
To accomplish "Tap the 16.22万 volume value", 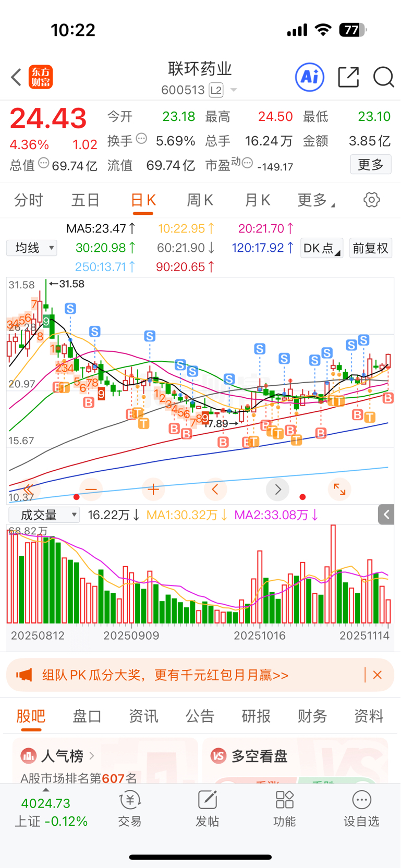I will point(114,515).
